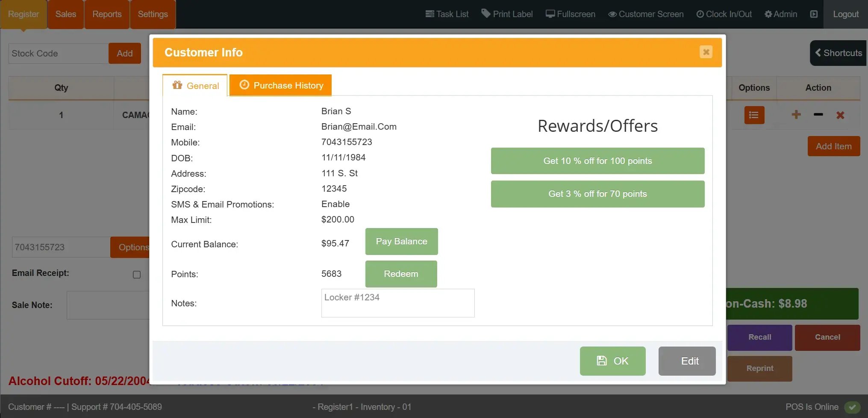Increase item quantity with plus icon
Screen dimensions: 868x418
click(796, 115)
